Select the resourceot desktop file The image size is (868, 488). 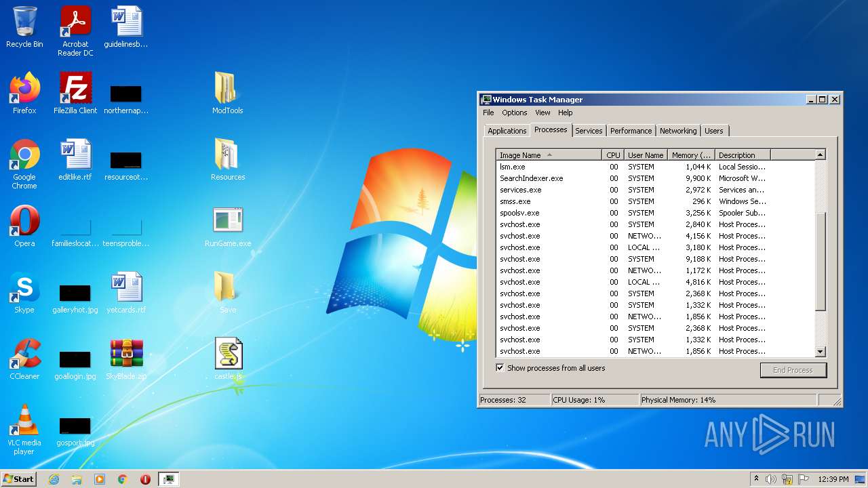(x=126, y=165)
